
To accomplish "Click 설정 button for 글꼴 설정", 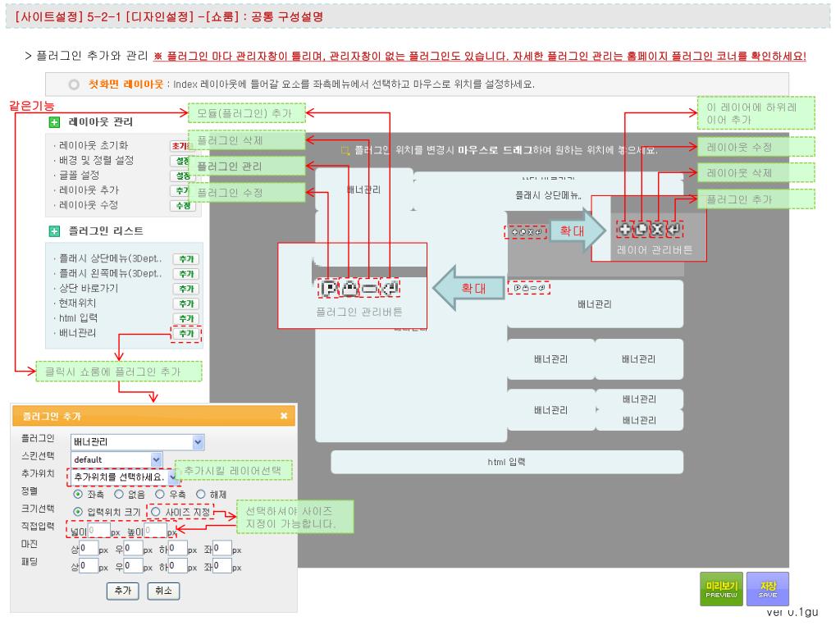I will pos(183,176).
